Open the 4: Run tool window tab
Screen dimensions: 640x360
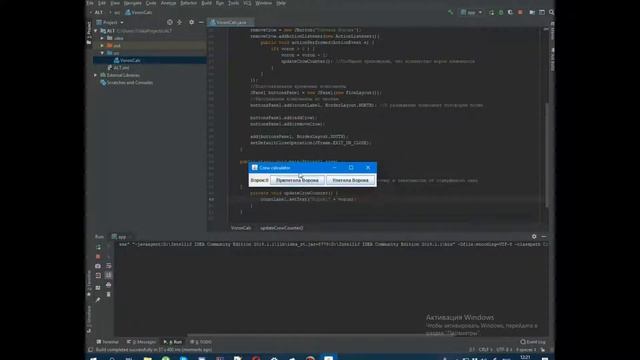point(173,342)
